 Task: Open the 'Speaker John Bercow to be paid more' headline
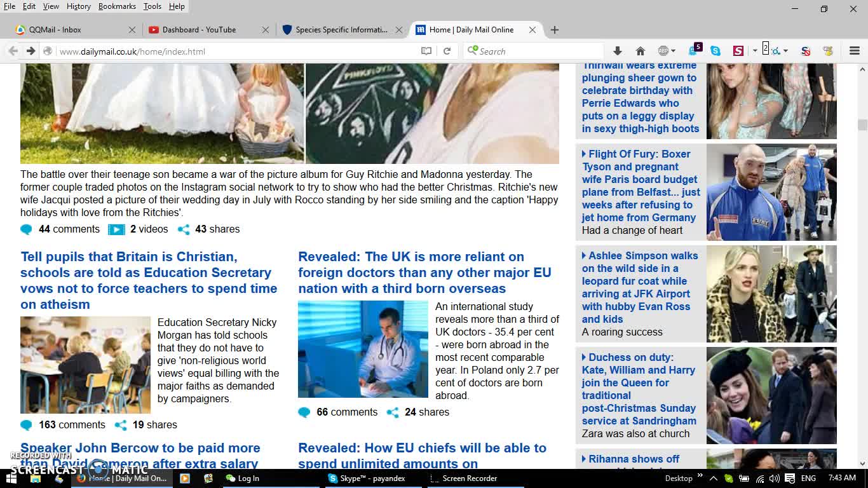click(x=140, y=456)
